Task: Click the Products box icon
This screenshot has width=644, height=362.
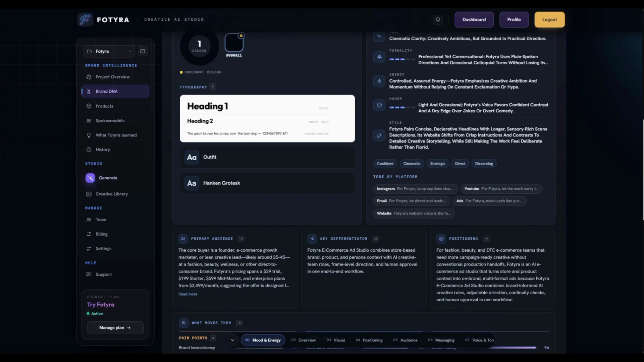Action: tap(89, 106)
